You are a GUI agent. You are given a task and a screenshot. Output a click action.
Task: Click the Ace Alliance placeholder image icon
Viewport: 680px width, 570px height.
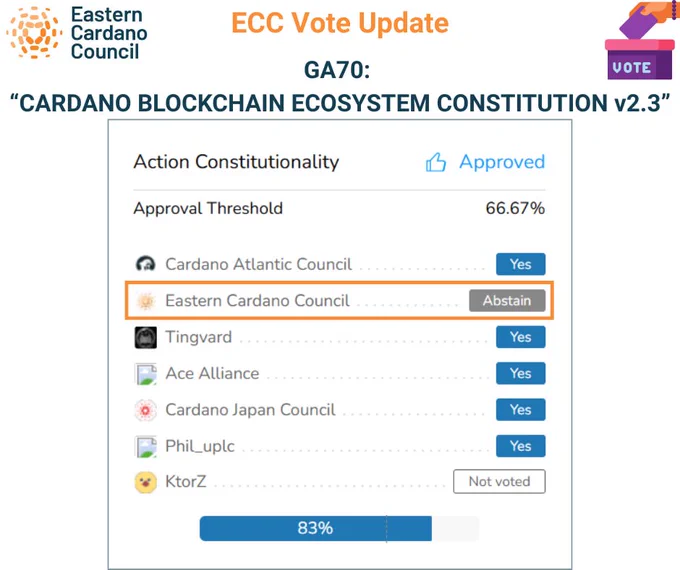pyautogui.click(x=146, y=373)
